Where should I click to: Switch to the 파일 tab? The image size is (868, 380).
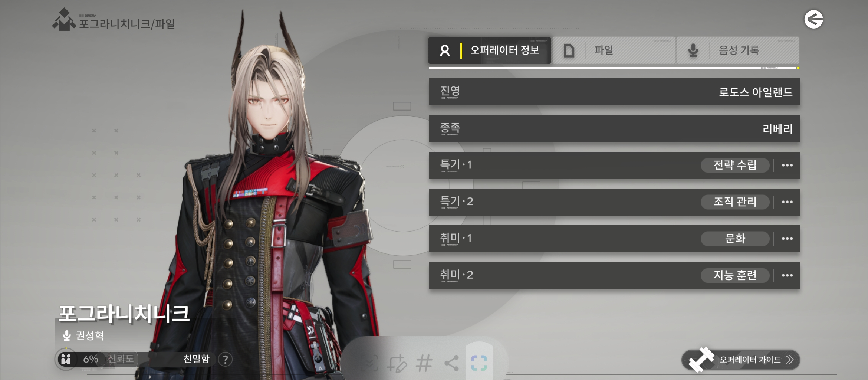pos(614,50)
